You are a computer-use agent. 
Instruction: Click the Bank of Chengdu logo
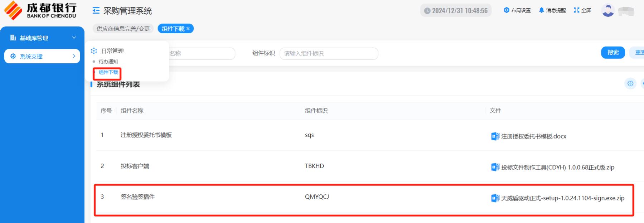pos(40,10)
